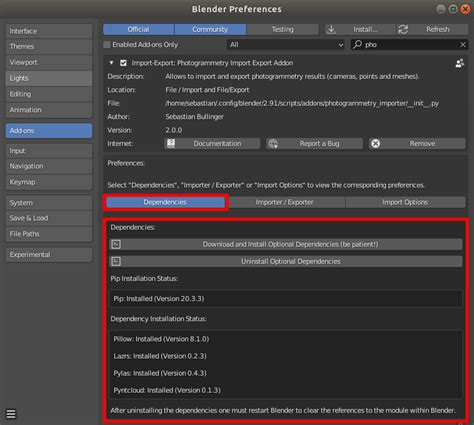Toggle the Community add-on filter
Viewport: 474px width, 425px height.
(x=210, y=29)
